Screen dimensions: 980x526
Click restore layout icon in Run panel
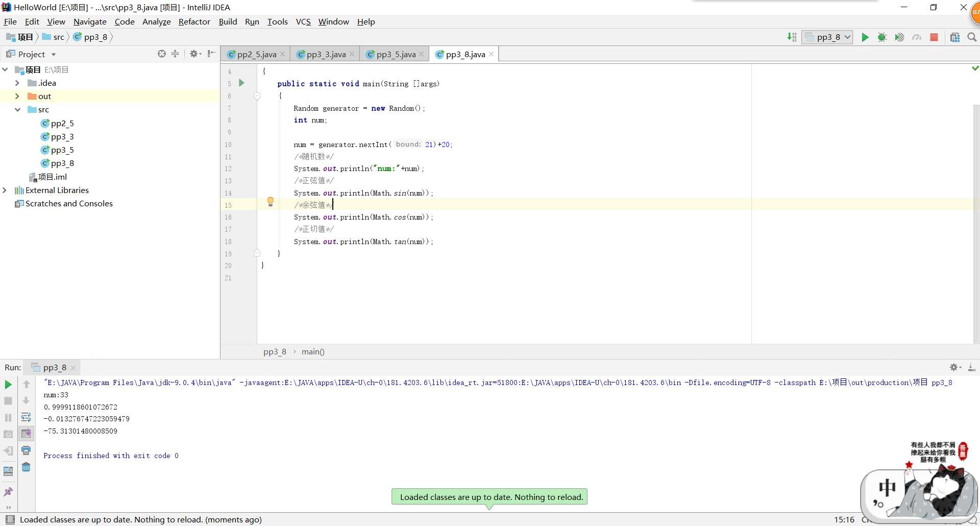pyautogui.click(x=8, y=471)
